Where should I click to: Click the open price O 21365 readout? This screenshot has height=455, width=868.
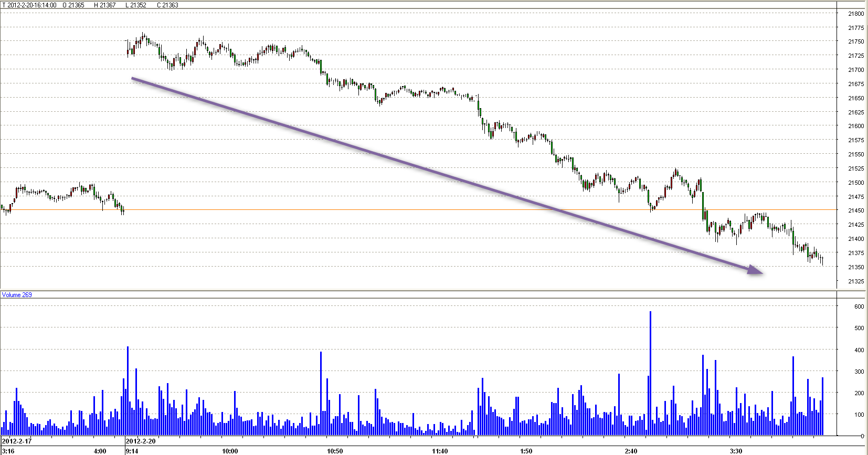(73, 5)
